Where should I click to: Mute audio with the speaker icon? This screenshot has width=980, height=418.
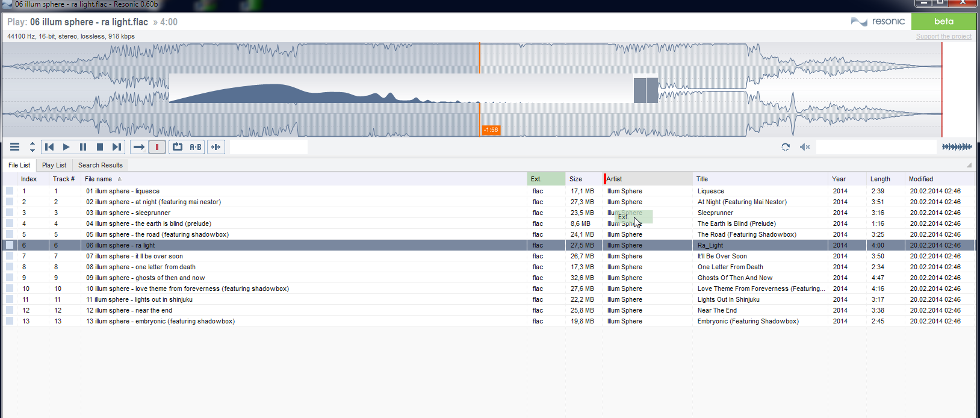pos(804,147)
